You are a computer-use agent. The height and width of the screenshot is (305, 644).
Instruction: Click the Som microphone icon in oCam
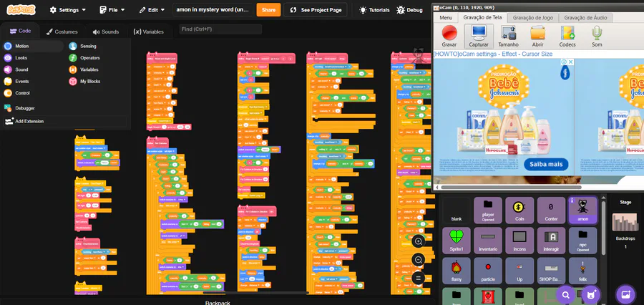596,37
